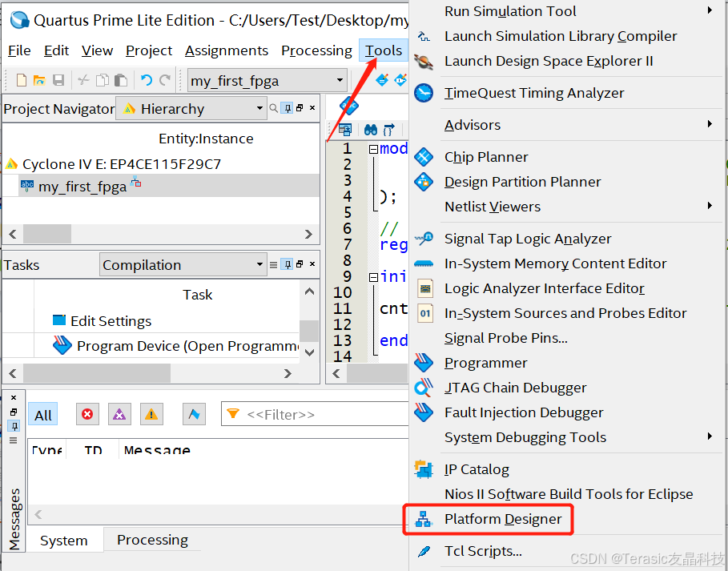728x571 pixels.
Task: Click the In-System Memory Content Editor icon
Action: click(x=424, y=263)
